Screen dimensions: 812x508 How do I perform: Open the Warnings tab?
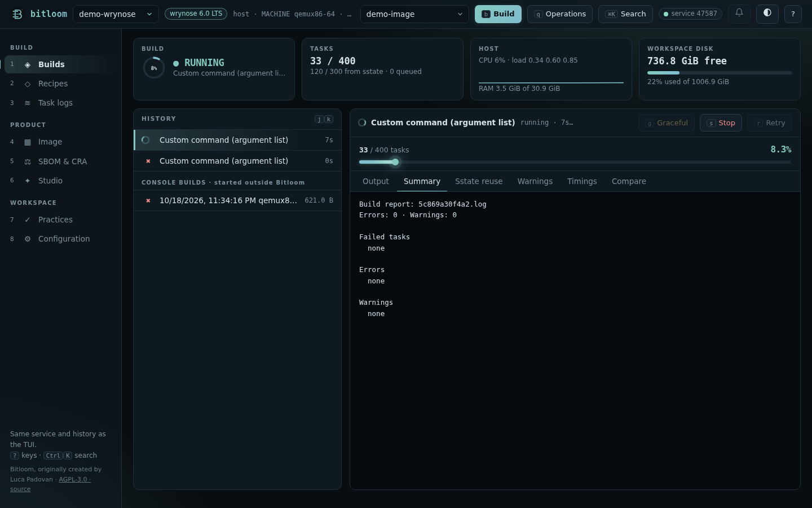click(x=535, y=181)
